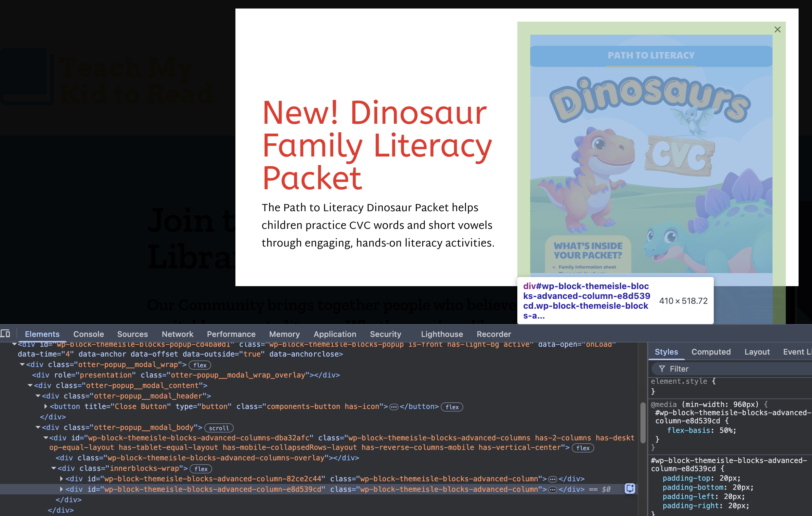Expand the Close Button element node
The image size is (812, 516).
coord(46,406)
